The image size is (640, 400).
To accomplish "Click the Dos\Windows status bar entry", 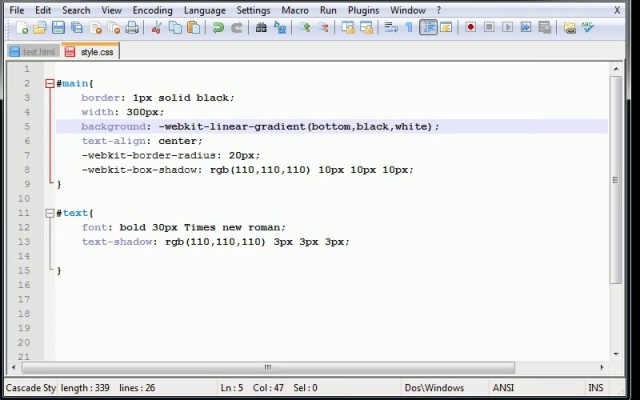I will [x=434, y=388].
